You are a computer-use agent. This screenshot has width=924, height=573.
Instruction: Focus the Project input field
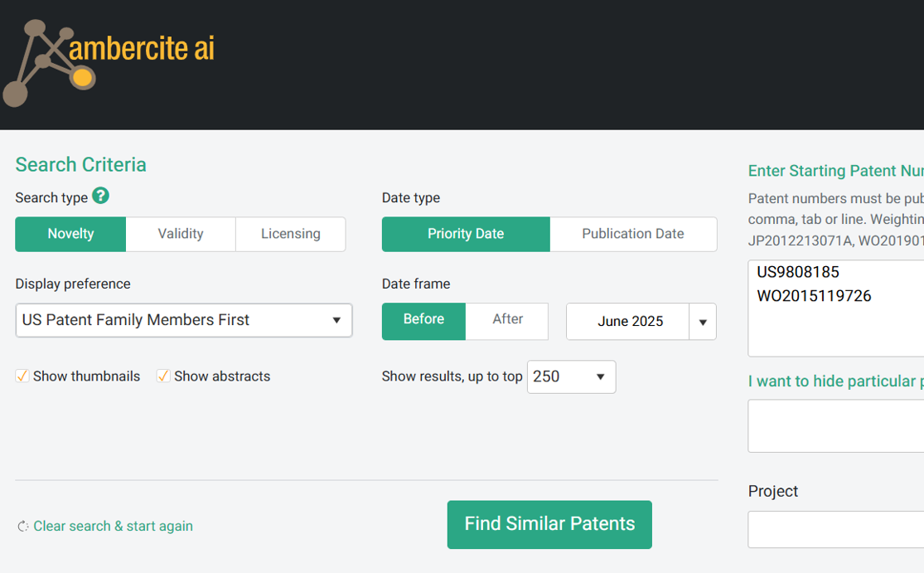coord(835,529)
